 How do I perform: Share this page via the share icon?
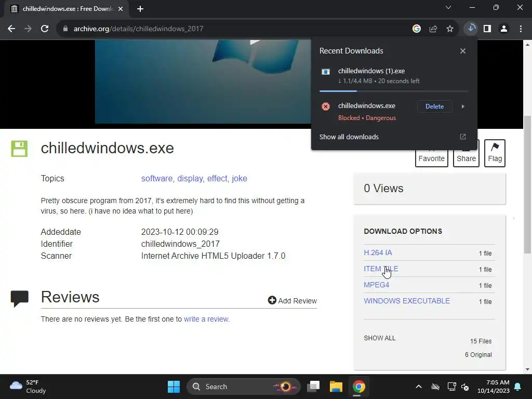click(433, 29)
